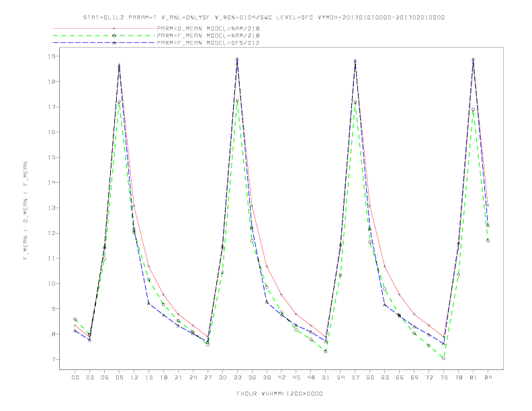Click blue triangle data point at hour 15
Screen dimensions: 532x411
(x=148, y=304)
